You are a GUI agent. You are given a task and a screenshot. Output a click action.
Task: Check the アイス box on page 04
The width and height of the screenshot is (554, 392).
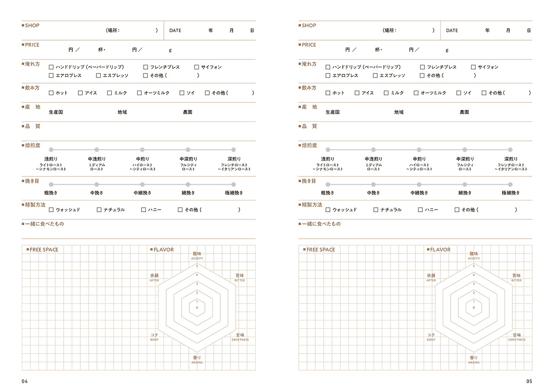(x=80, y=93)
